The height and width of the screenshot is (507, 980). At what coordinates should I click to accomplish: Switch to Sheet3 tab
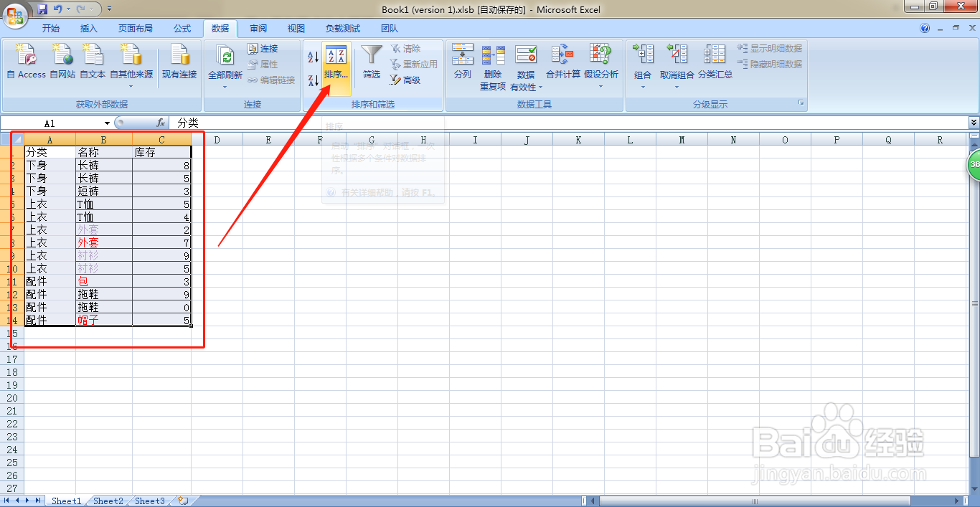pos(150,501)
